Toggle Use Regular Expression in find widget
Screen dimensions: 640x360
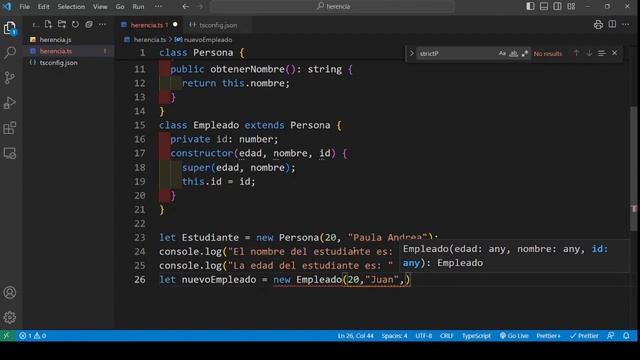[524, 53]
